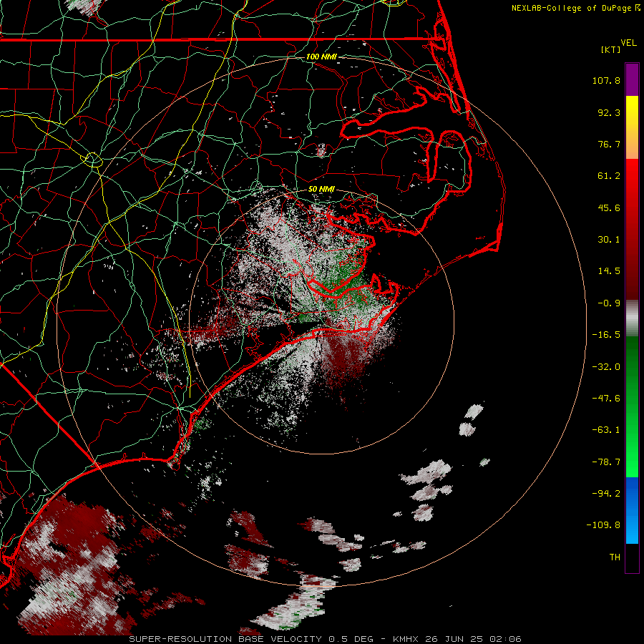Select the -63.1 velocity scale value
Screen dimensions: 644x644
pyautogui.click(x=606, y=430)
